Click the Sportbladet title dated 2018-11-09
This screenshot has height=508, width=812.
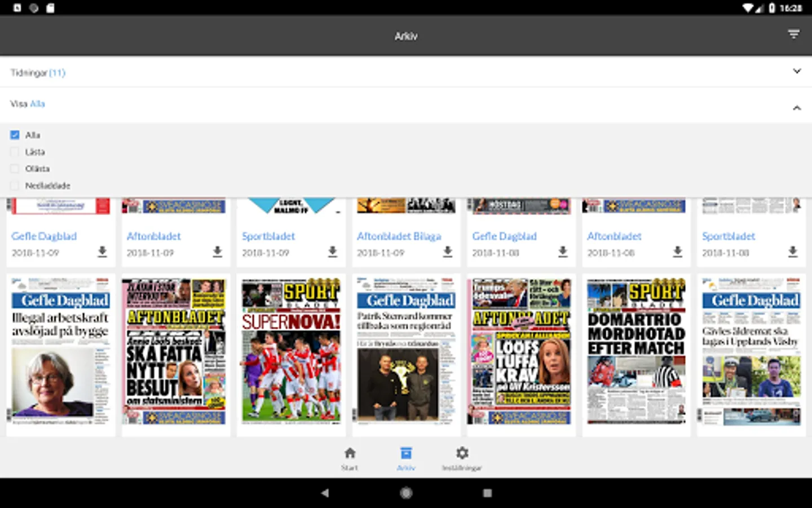pyautogui.click(x=268, y=237)
